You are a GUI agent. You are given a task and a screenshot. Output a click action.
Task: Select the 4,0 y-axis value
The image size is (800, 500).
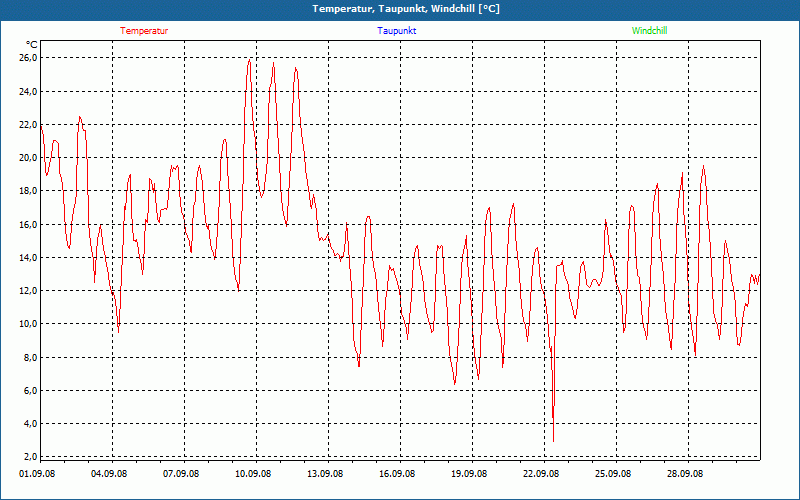[x=30, y=423]
